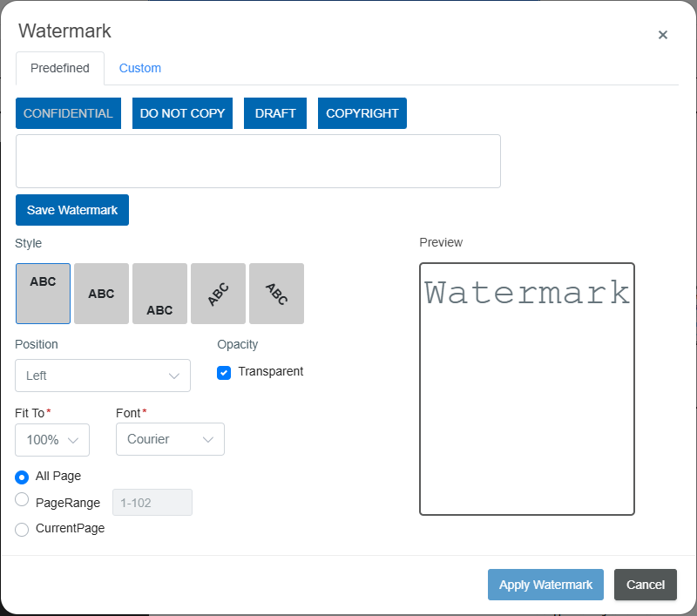Close the Watermark dialog with the X

[x=663, y=35]
